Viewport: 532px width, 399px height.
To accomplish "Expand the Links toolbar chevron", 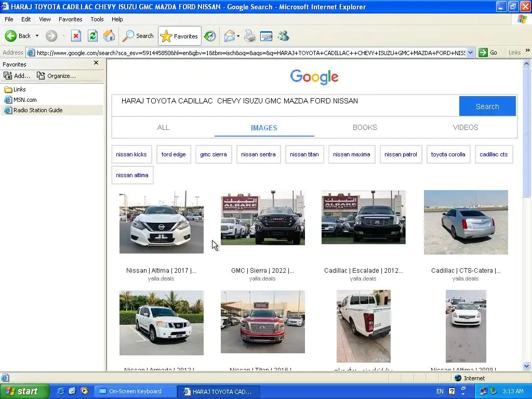I will [x=528, y=50].
